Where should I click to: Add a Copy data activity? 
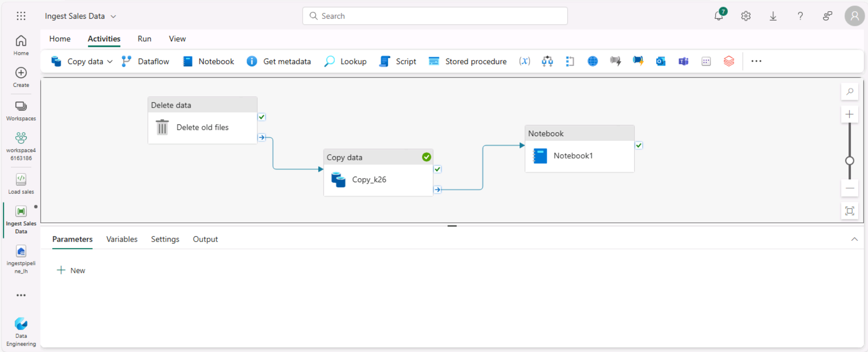tap(77, 61)
